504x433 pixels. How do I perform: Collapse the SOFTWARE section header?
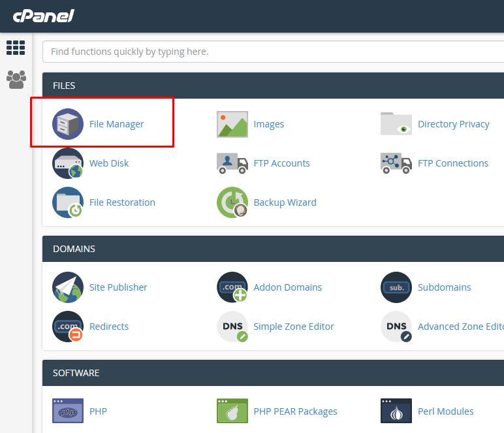click(x=273, y=373)
